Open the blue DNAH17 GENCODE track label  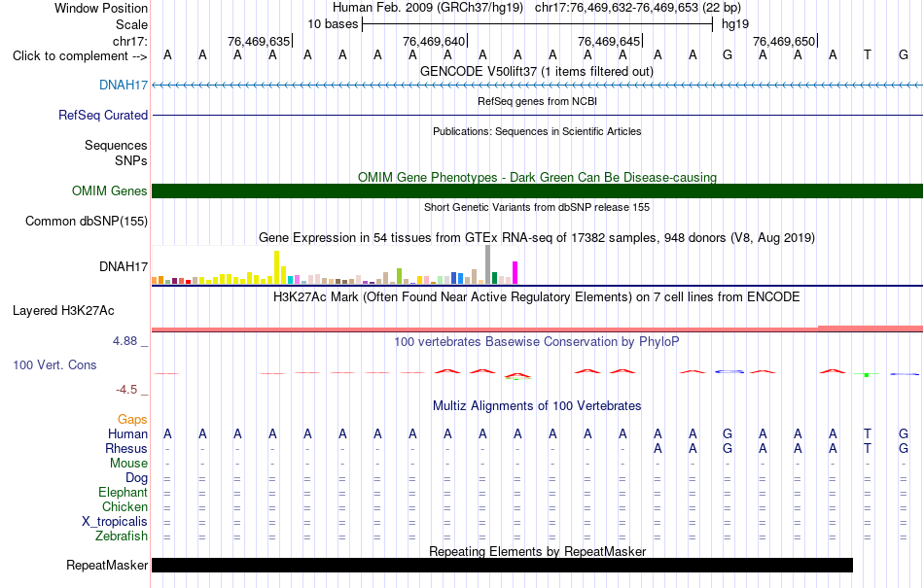pos(124,85)
